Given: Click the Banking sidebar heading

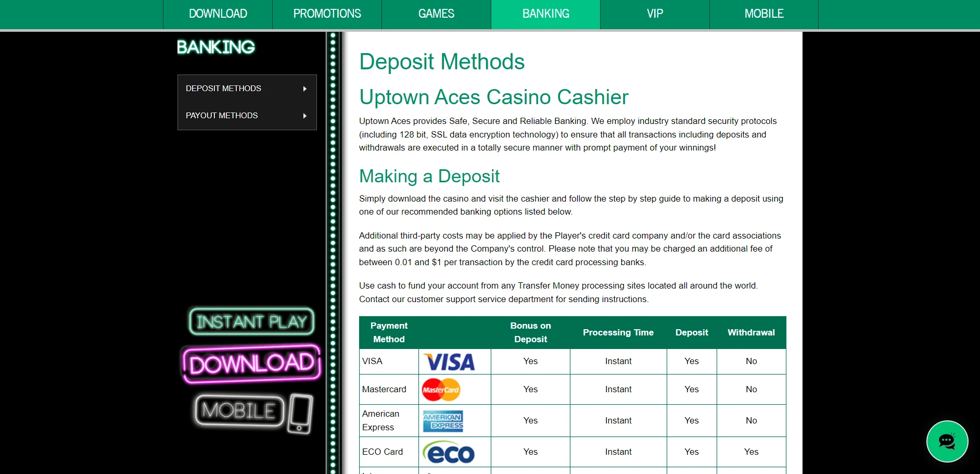Looking at the screenshot, I should 216,47.
